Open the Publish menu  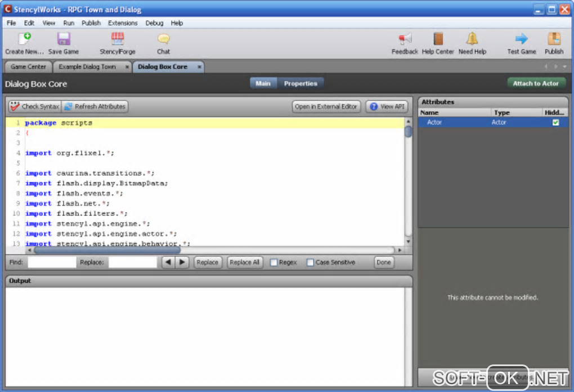click(91, 23)
